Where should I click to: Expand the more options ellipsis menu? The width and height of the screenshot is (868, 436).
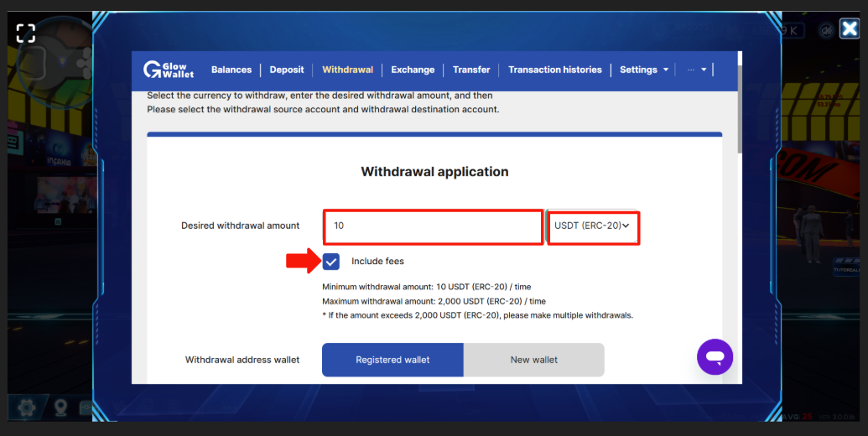click(696, 70)
